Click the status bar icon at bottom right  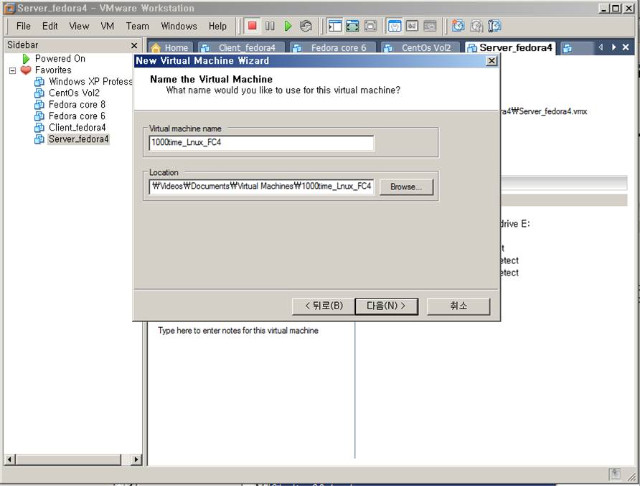click(615, 474)
